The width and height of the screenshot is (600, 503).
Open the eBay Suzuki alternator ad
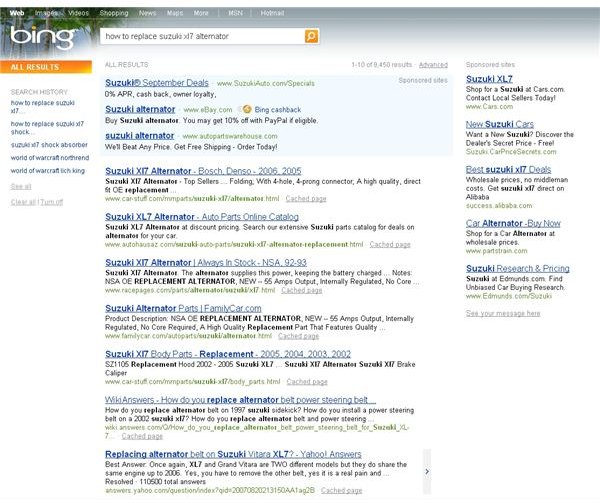[x=140, y=109]
